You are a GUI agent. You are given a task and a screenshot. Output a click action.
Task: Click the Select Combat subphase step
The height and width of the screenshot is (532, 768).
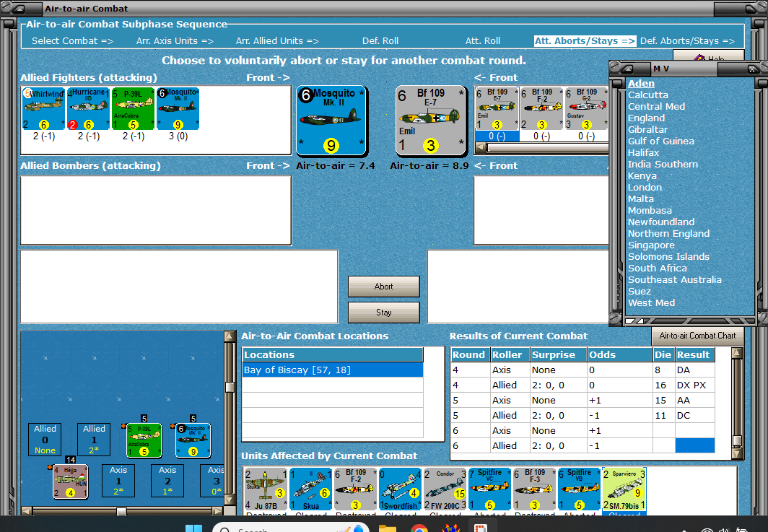(x=72, y=41)
